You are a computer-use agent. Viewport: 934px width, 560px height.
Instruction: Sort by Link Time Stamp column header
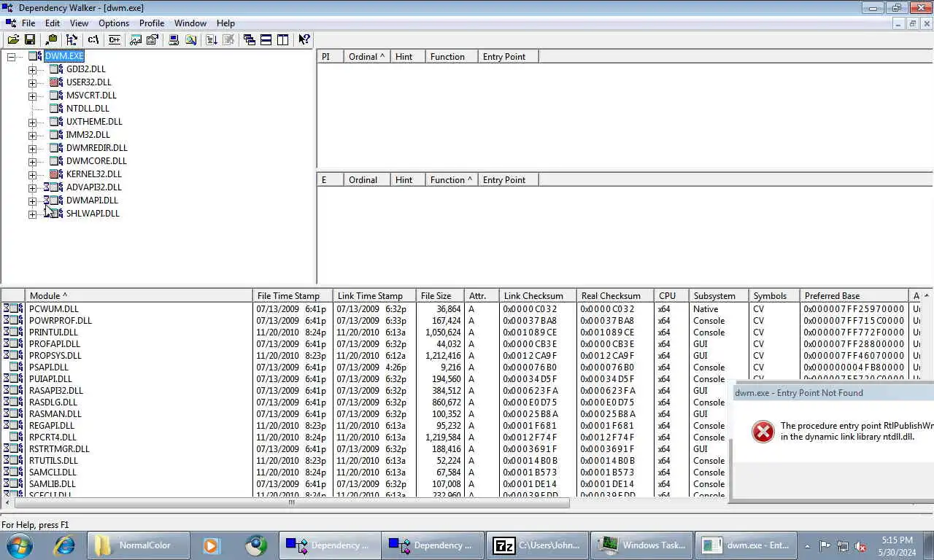pos(374,295)
